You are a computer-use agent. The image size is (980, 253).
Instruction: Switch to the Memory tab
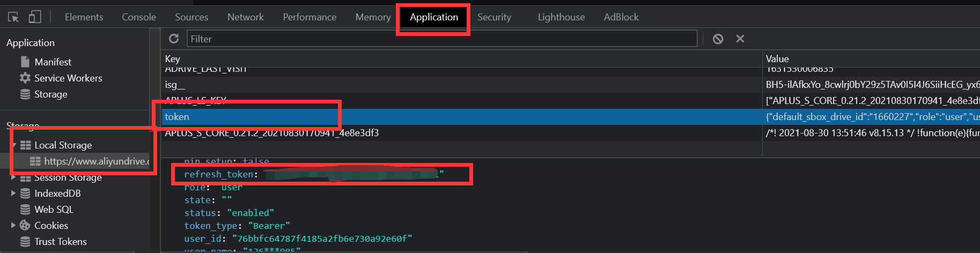(x=373, y=17)
